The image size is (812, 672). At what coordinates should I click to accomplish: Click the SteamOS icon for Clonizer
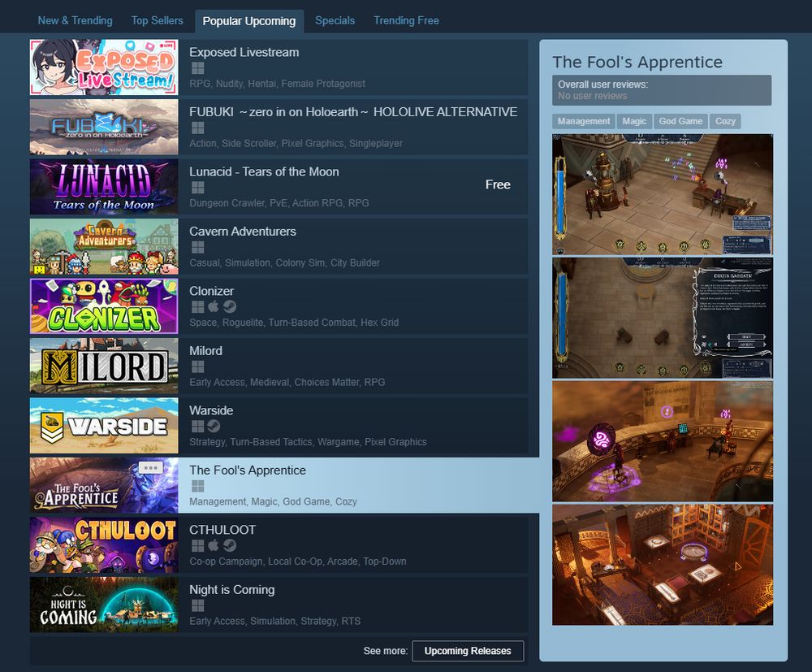[230, 306]
